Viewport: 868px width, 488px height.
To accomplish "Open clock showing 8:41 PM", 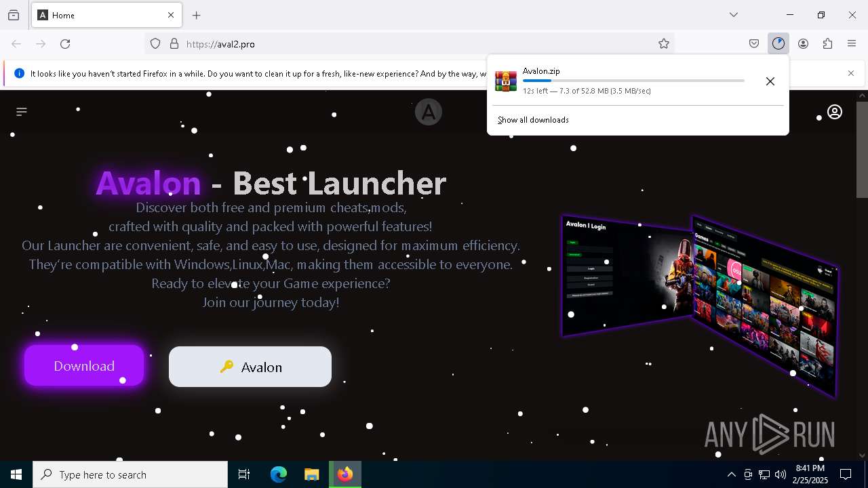I will (x=810, y=474).
